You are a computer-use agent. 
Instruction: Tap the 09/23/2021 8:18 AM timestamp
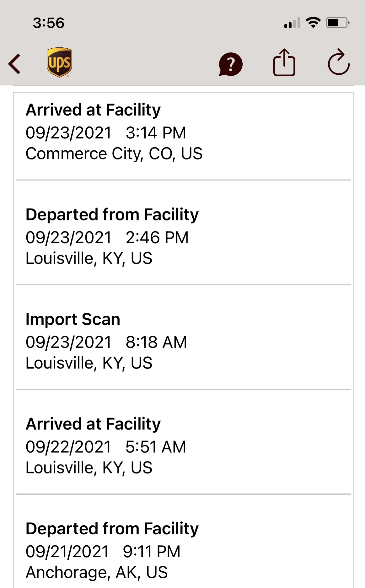[x=106, y=342]
